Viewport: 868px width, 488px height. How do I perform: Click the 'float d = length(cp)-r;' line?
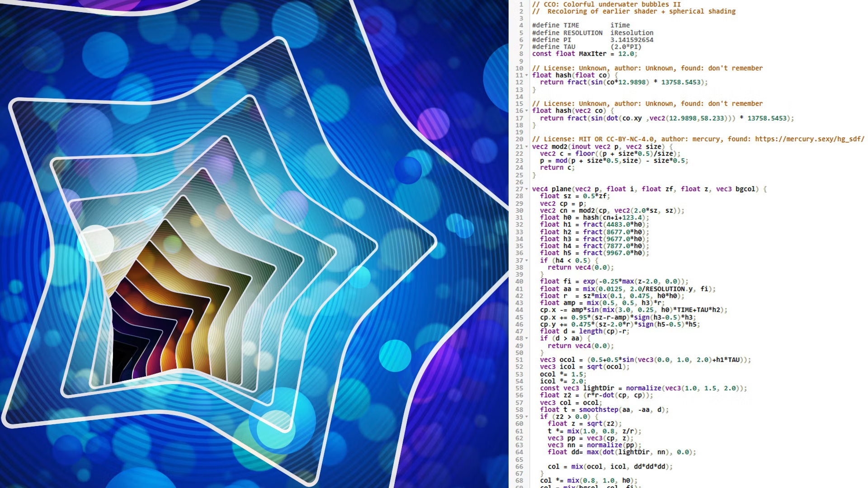tap(585, 331)
